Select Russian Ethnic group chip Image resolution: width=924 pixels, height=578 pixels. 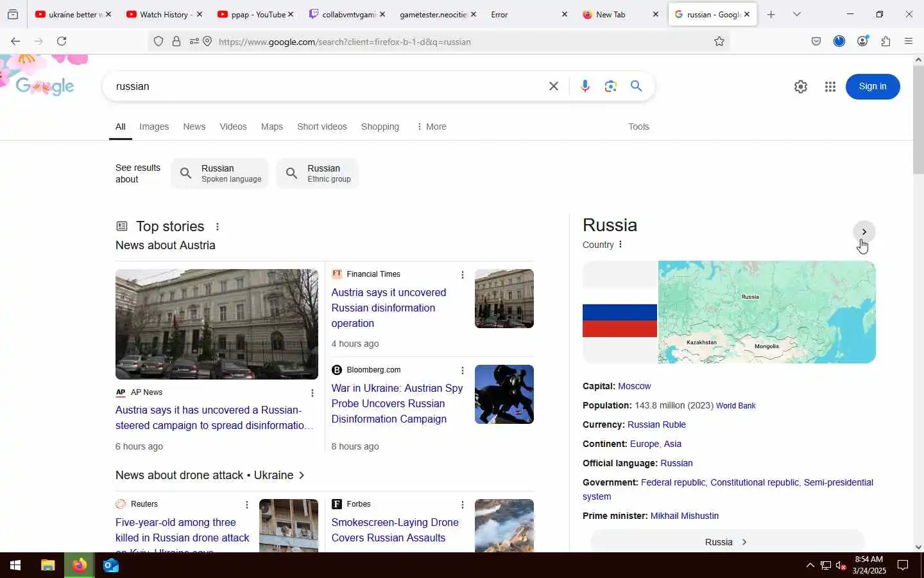tap(318, 173)
